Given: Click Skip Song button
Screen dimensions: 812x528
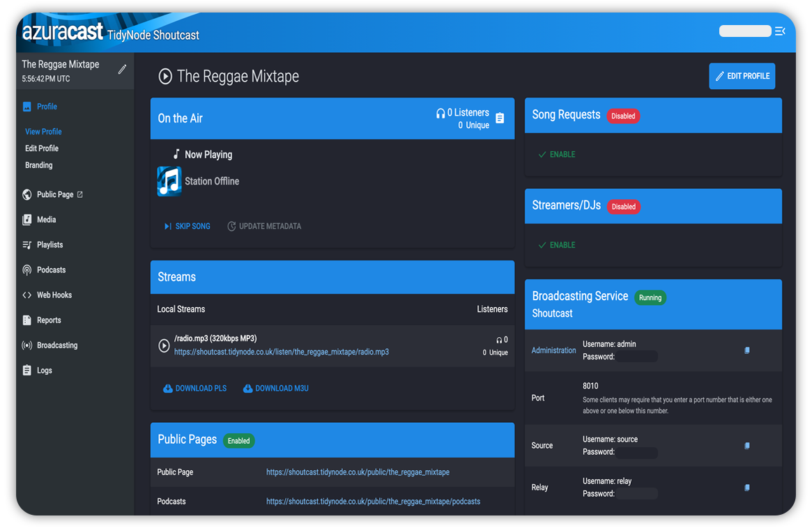Looking at the screenshot, I should (187, 226).
